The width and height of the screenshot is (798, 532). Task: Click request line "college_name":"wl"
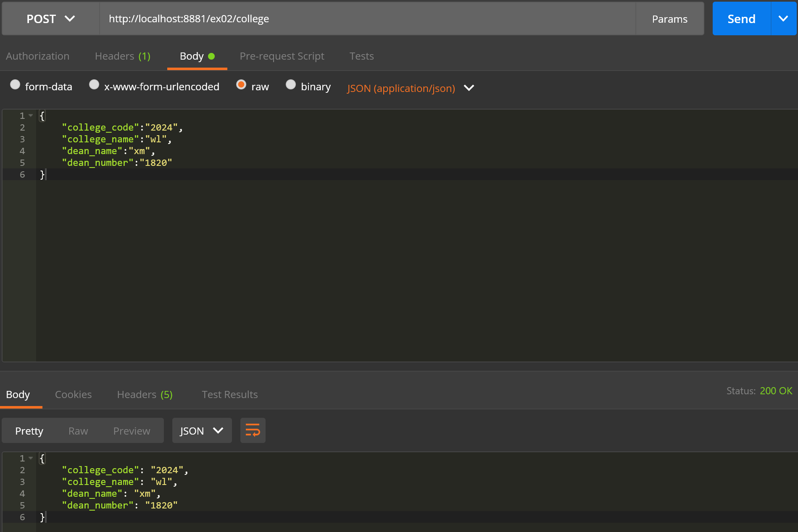click(117, 139)
